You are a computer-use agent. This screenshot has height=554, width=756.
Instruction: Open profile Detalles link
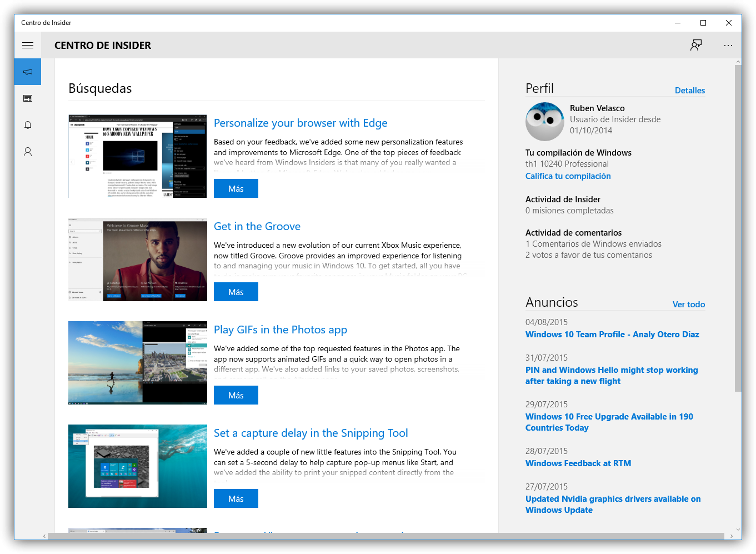(690, 91)
